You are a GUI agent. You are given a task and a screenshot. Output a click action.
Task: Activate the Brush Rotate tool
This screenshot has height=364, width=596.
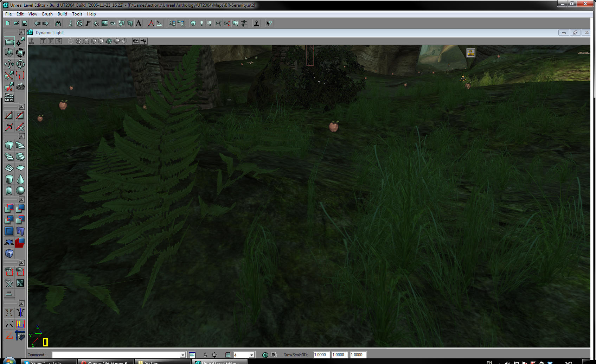(x=20, y=53)
